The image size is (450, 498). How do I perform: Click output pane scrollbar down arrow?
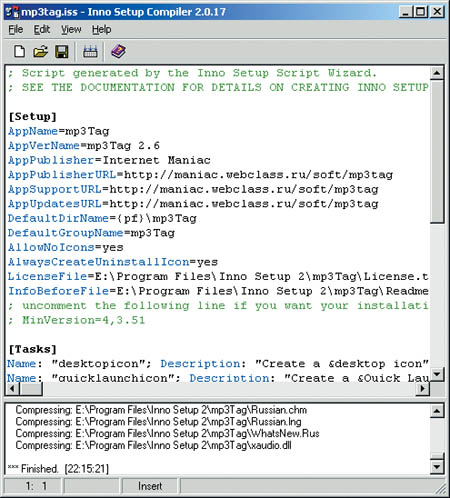point(437,467)
